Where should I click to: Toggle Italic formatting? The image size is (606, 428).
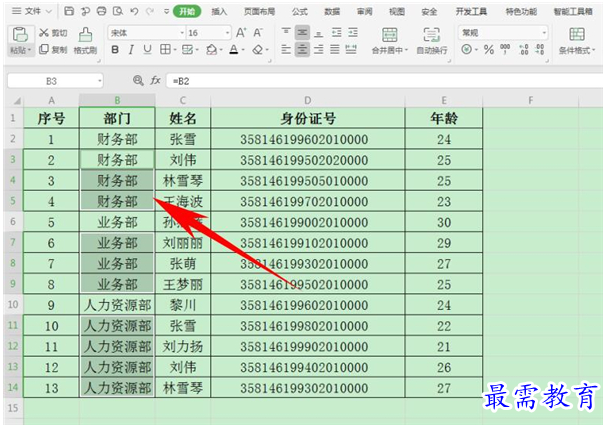coord(131,49)
